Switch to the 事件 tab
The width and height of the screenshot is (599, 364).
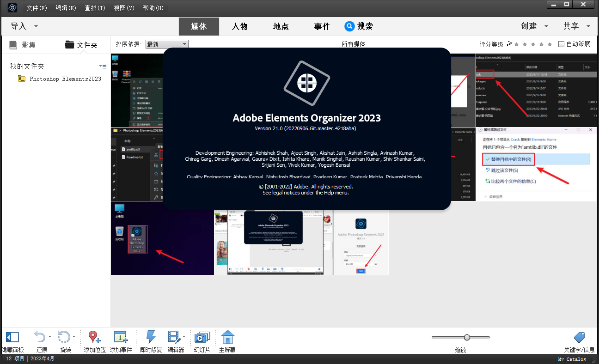click(x=322, y=26)
